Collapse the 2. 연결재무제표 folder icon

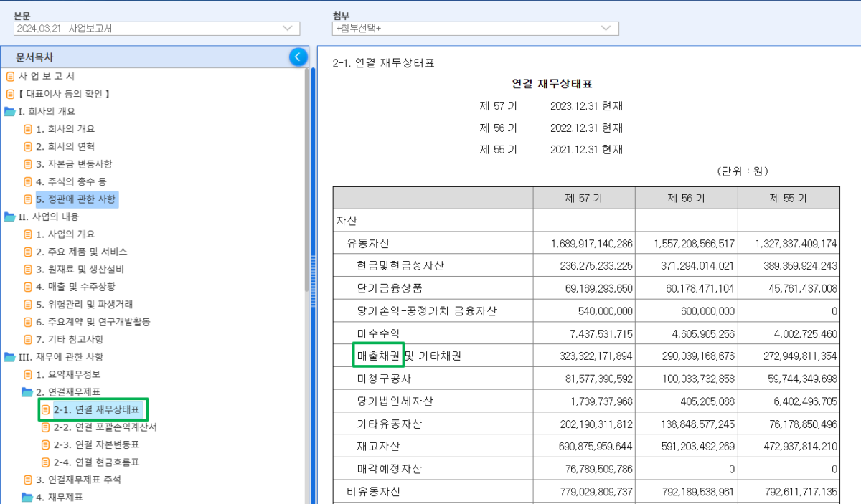tap(27, 392)
